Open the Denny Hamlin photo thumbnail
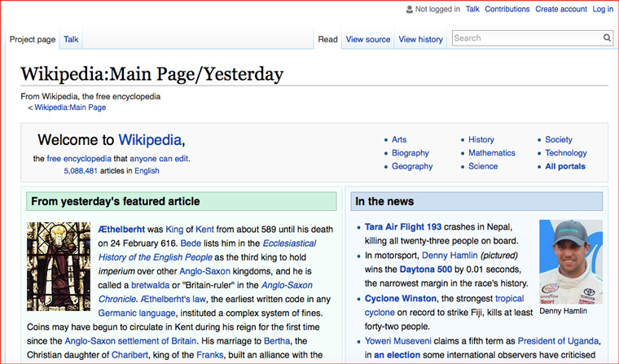The image size is (619, 364). [571, 261]
